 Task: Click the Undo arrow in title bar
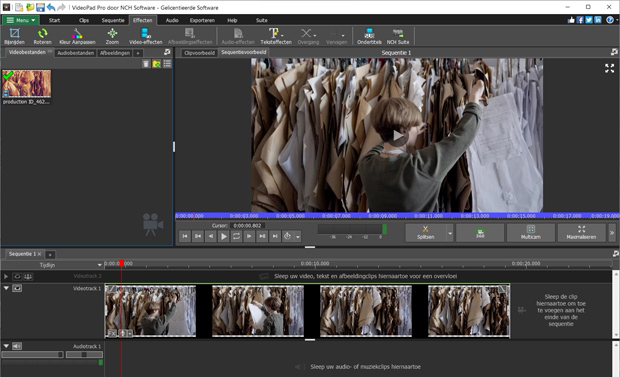pos(51,8)
